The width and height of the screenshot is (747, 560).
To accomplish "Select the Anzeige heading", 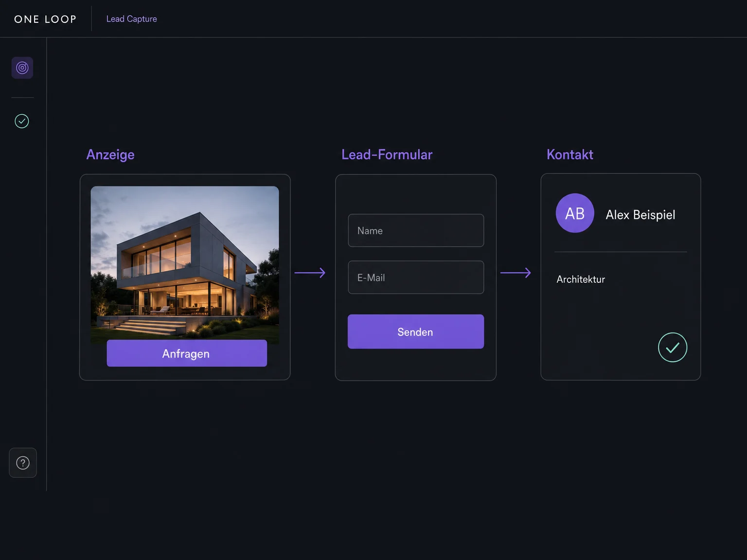I will coord(110,155).
